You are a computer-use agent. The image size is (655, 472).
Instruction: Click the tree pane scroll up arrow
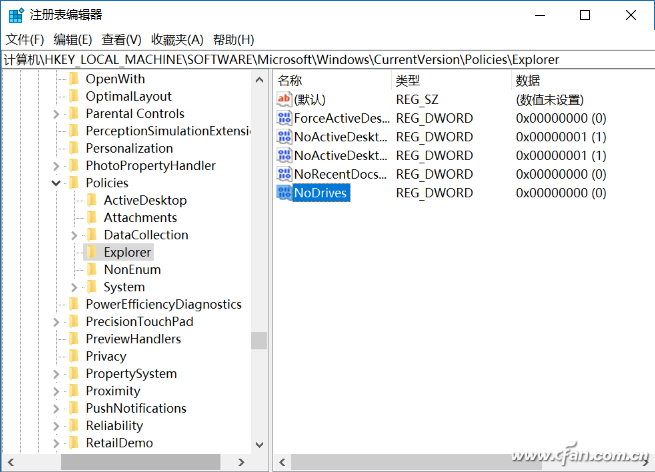[x=259, y=79]
